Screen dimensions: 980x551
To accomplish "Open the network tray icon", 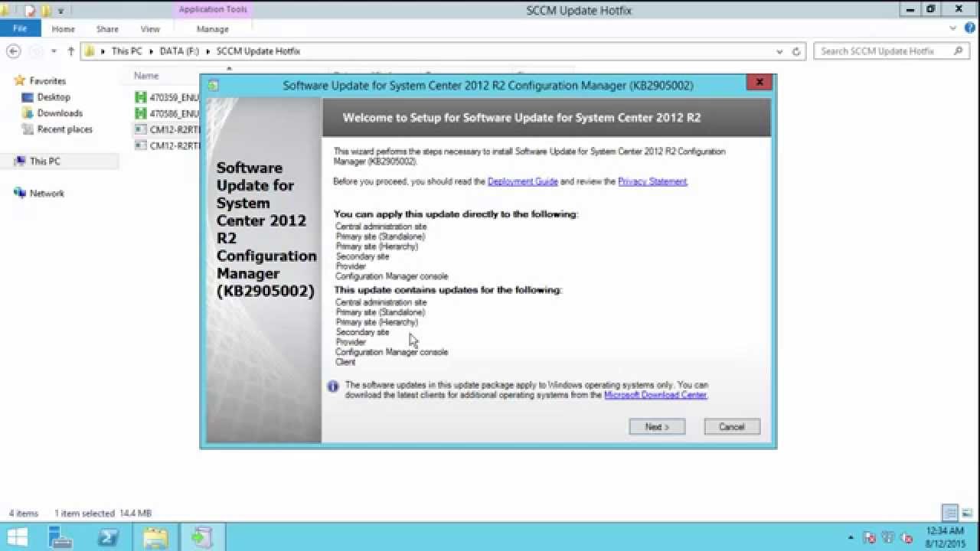I will click(x=888, y=537).
